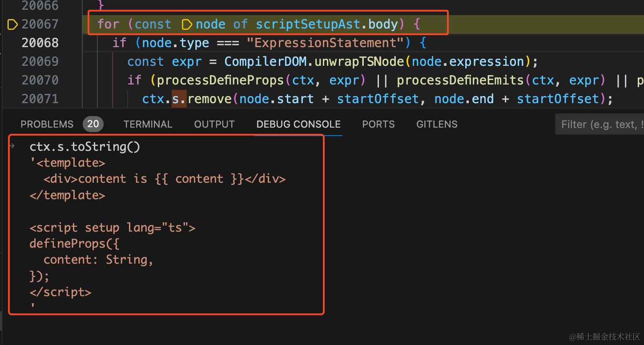The image size is (644, 345).
Task: Click scriptSetupAst in the for loop
Action: pos(308,24)
